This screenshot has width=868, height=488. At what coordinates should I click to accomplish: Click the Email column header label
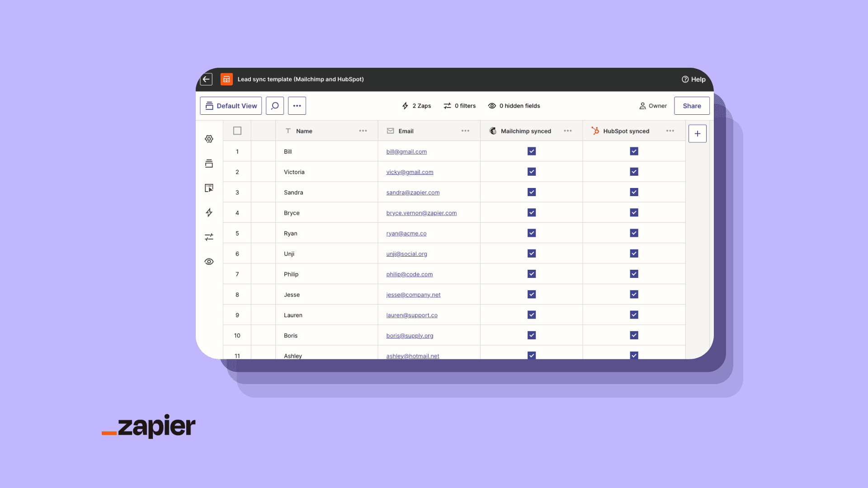[406, 131]
